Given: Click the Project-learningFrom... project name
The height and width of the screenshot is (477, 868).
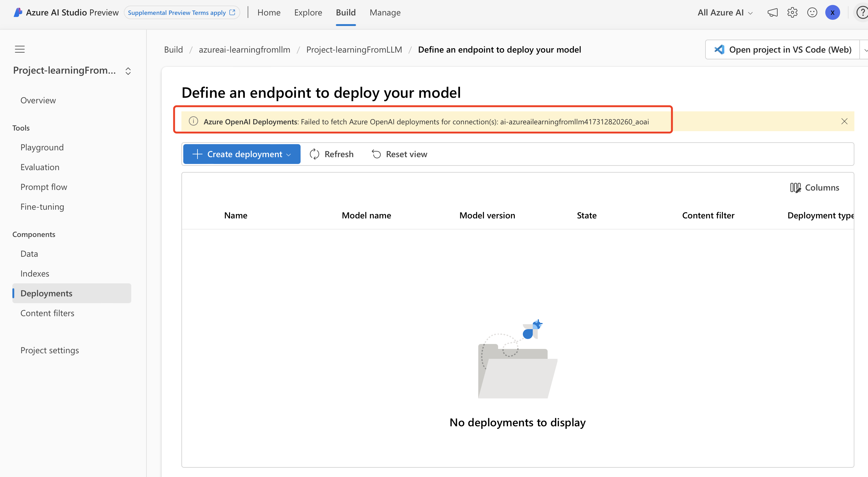Looking at the screenshot, I should pyautogui.click(x=64, y=70).
